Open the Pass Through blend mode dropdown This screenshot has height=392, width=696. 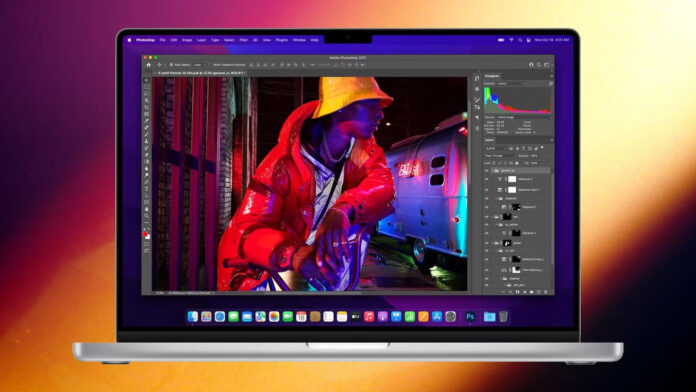click(x=500, y=156)
